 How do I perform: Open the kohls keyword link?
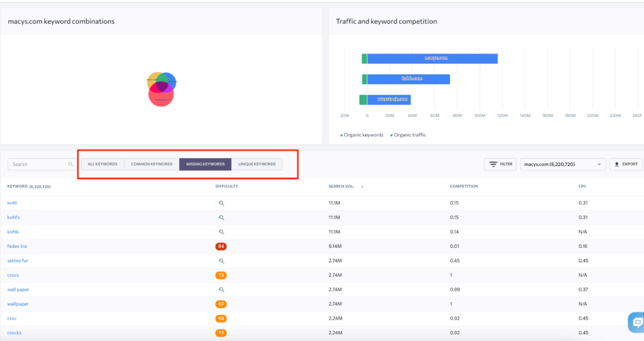(13, 232)
